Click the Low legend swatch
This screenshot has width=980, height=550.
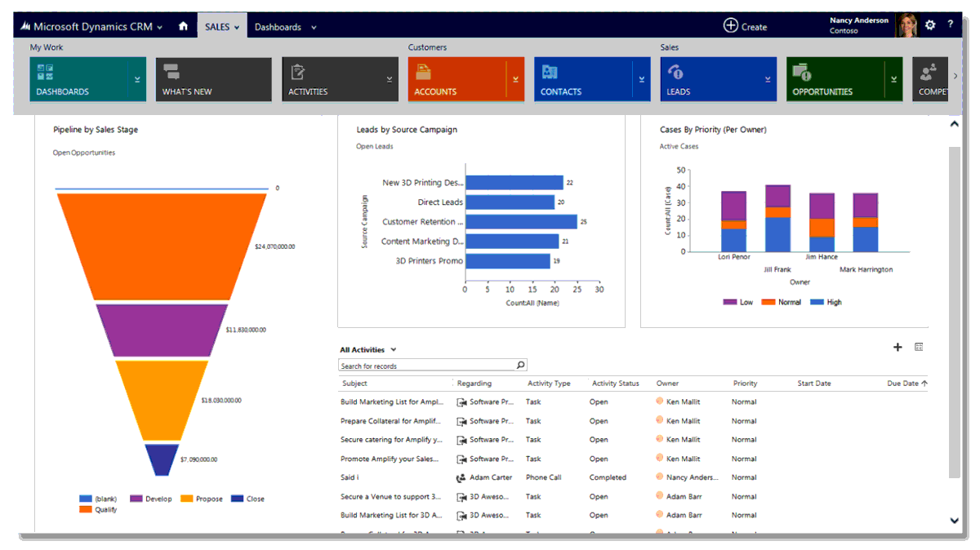click(730, 302)
